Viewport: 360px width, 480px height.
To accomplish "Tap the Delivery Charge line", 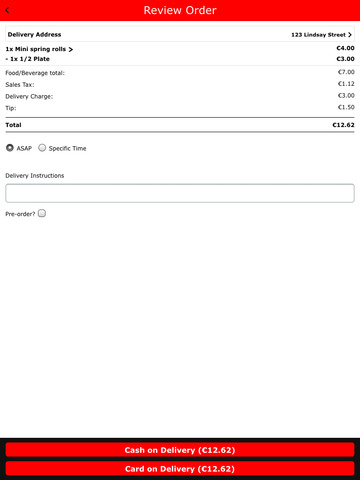I will [x=180, y=96].
